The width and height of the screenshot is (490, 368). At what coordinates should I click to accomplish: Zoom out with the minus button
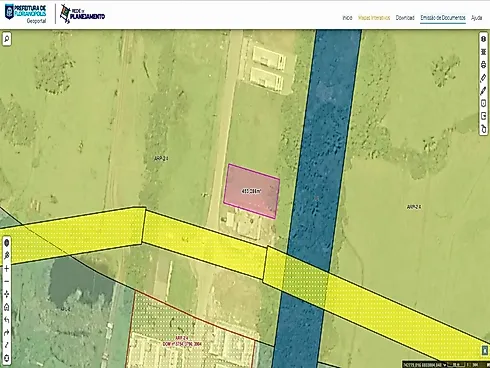(x=7, y=281)
